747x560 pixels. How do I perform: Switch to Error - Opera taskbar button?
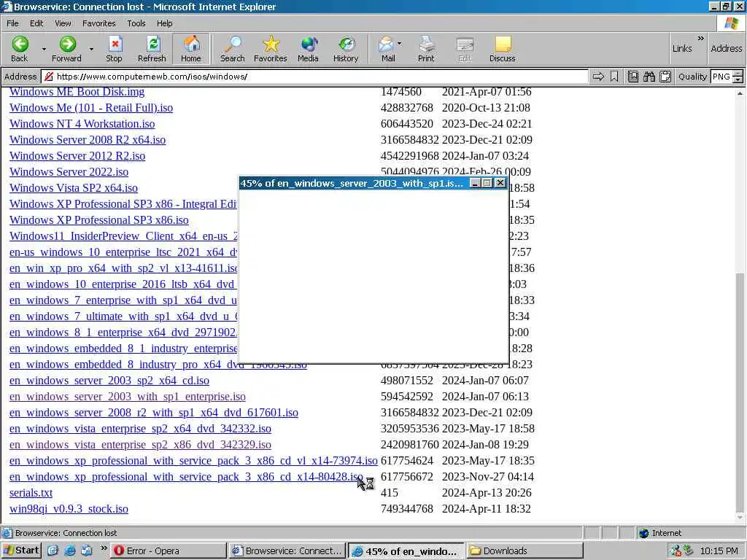point(169,551)
